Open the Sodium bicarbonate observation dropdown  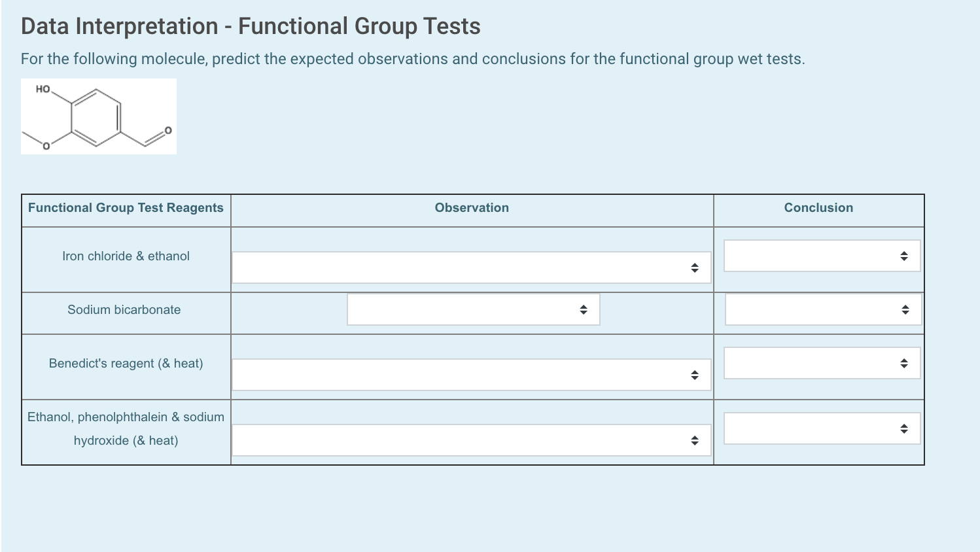tap(472, 309)
